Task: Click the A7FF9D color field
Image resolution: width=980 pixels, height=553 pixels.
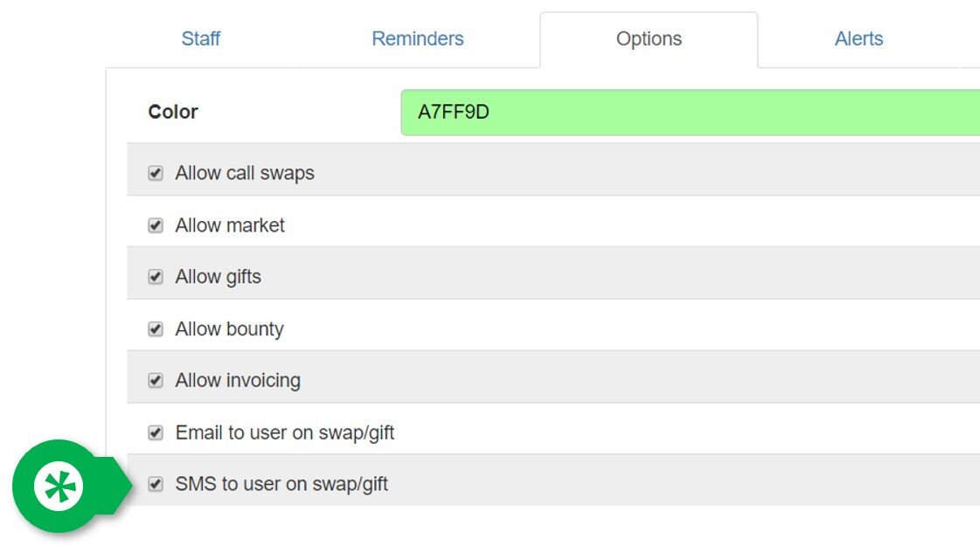Action: 690,113
